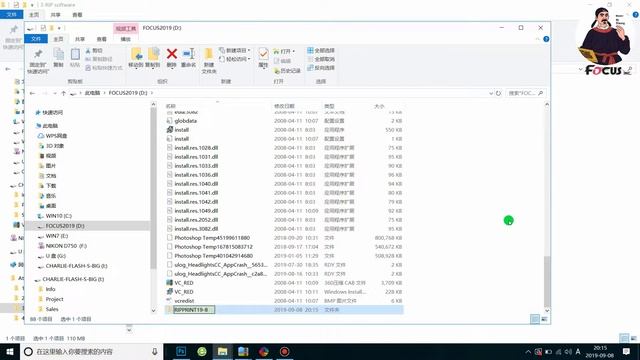Viewport: 640px width, 360px height.
Task: Open the File (文件) tab
Action: [36, 39]
